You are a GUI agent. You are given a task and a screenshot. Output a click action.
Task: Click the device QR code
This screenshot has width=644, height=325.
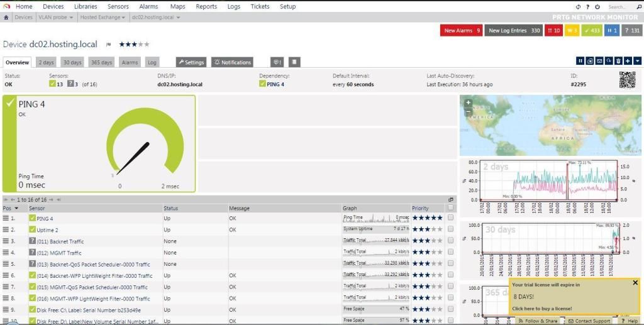click(627, 80)
